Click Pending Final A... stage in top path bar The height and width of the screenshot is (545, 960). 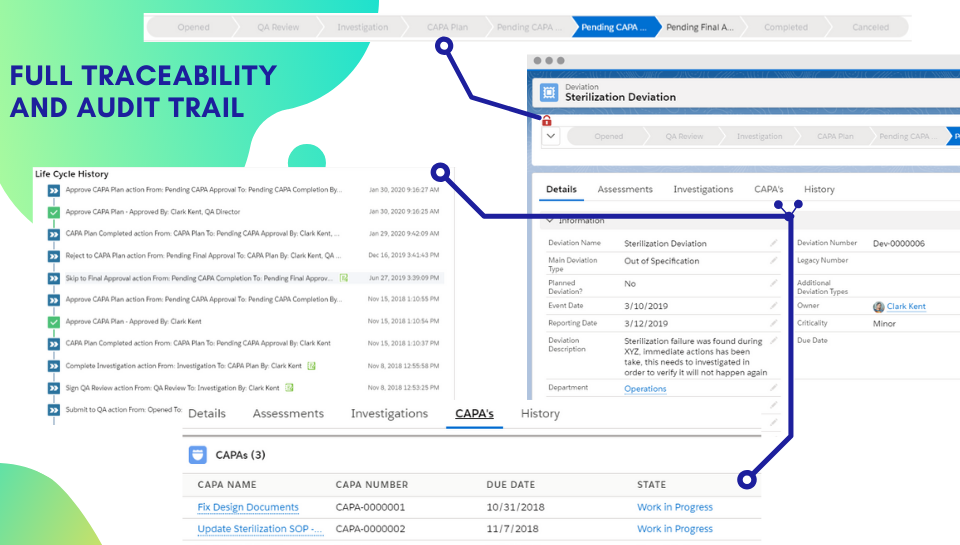(x=700, y=27)
